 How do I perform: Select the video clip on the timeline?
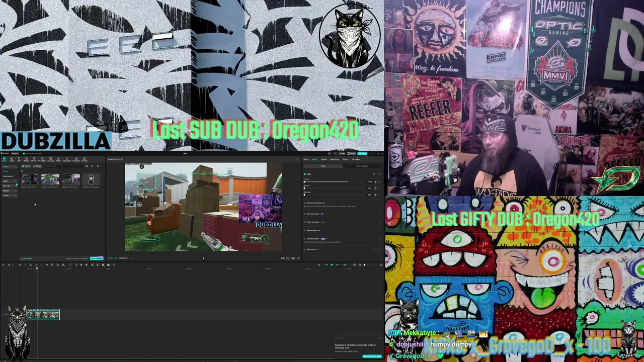[x=43, y=314]
